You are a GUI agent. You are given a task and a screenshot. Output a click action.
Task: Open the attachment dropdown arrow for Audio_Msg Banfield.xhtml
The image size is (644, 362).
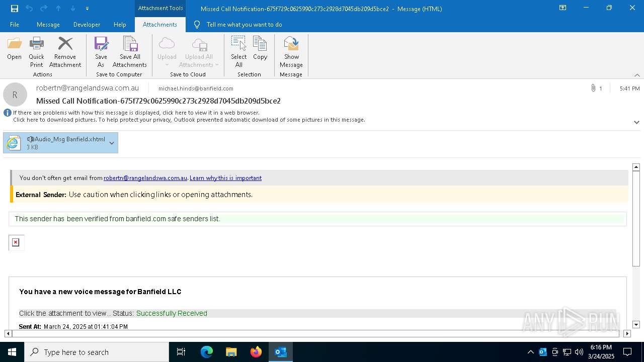[112, 143]
